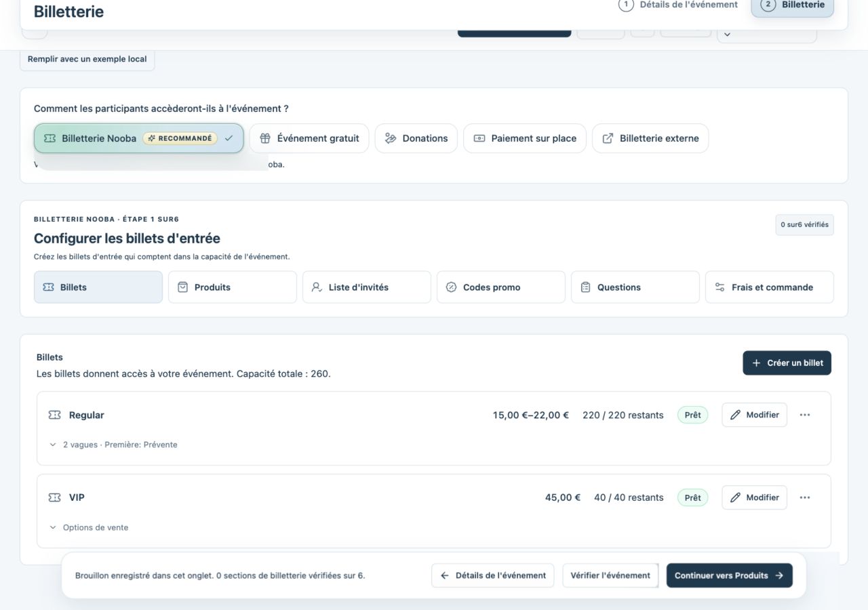The width and height of the screenshot is (868, 610).
Task: Create a new ticket with Créer un billet
Action: tap(787, 363)
